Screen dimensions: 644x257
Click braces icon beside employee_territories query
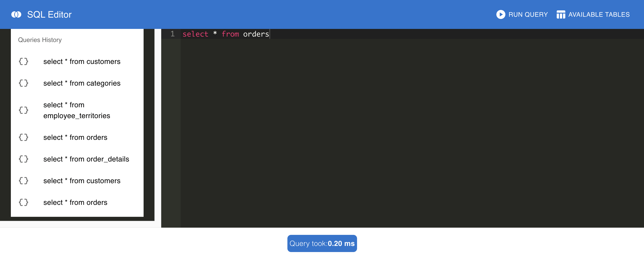24,110
